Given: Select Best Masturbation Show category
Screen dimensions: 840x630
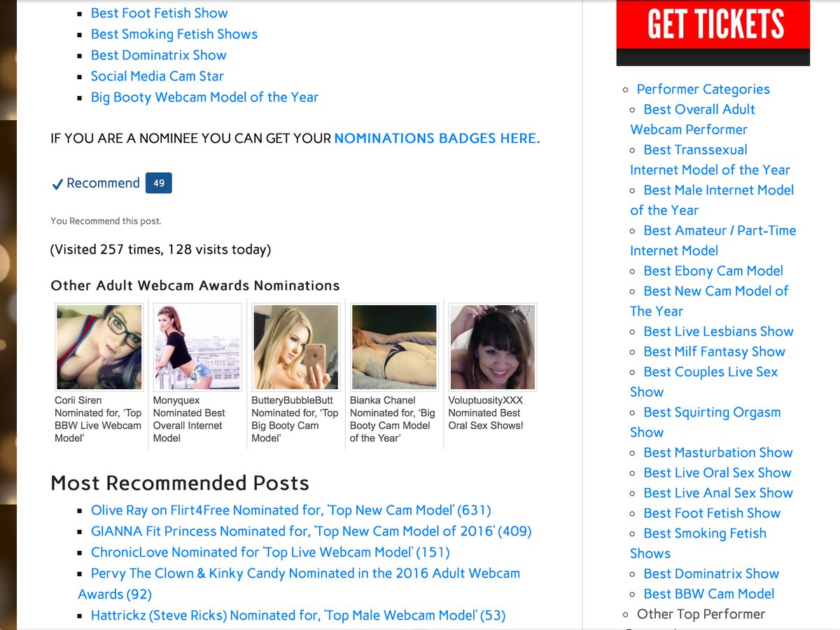Looking at the screenshot, I should 718,453.
